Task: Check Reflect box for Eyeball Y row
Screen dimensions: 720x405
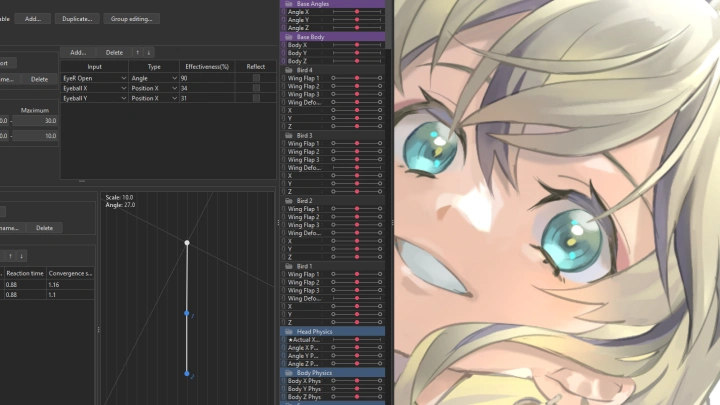Action: tap(256, 99)
